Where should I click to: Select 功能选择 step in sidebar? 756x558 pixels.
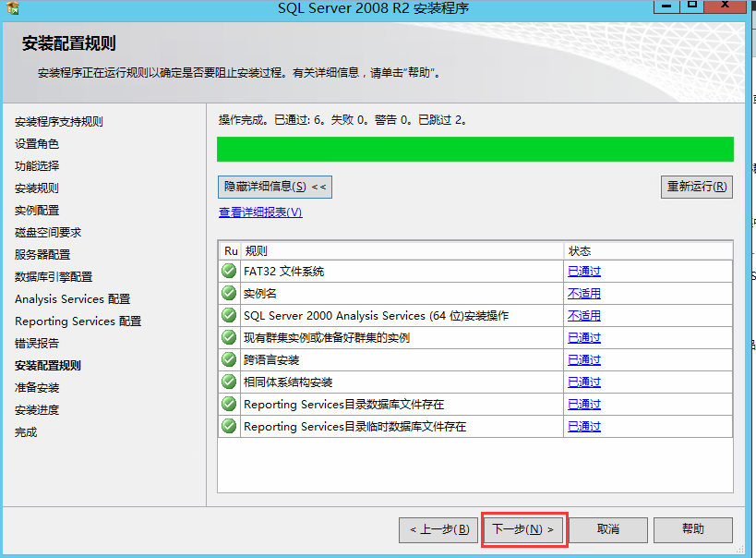point(37,166)
